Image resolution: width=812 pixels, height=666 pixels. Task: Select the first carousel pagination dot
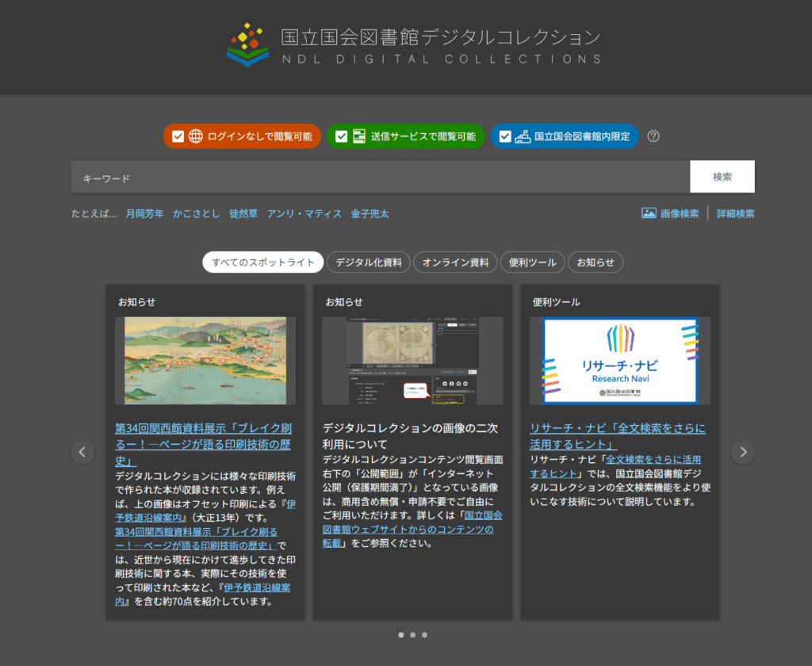(400, 635)
